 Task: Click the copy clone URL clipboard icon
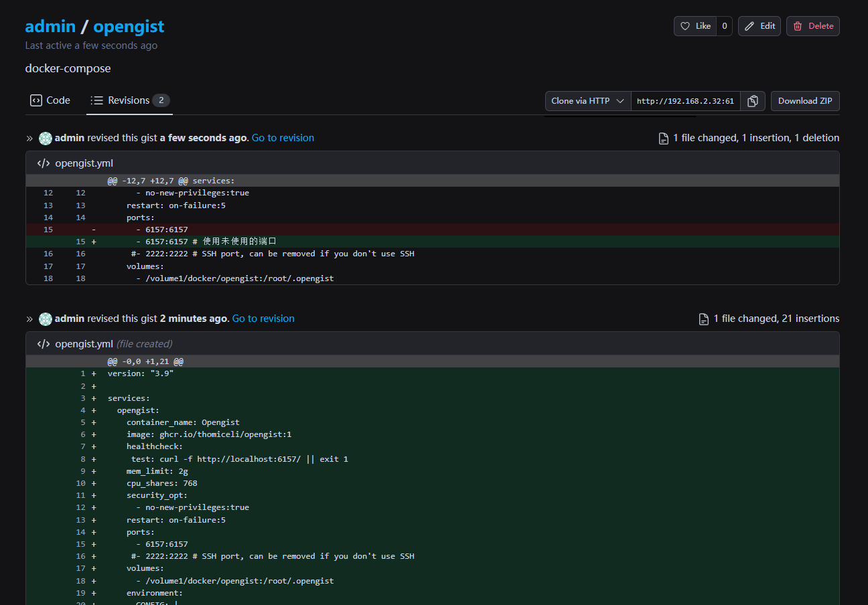coord(753,101)
